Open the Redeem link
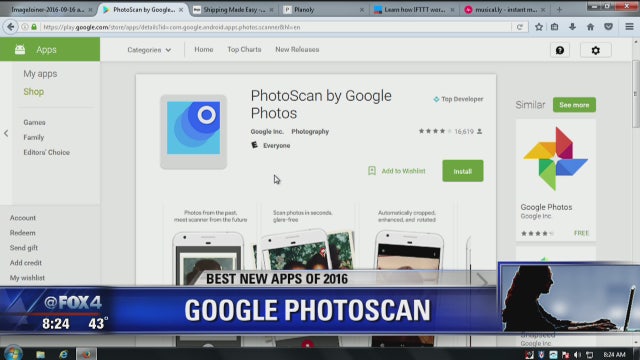Viewport: 640px width, 360px height. pyautogui.click(x=22, y=233)
